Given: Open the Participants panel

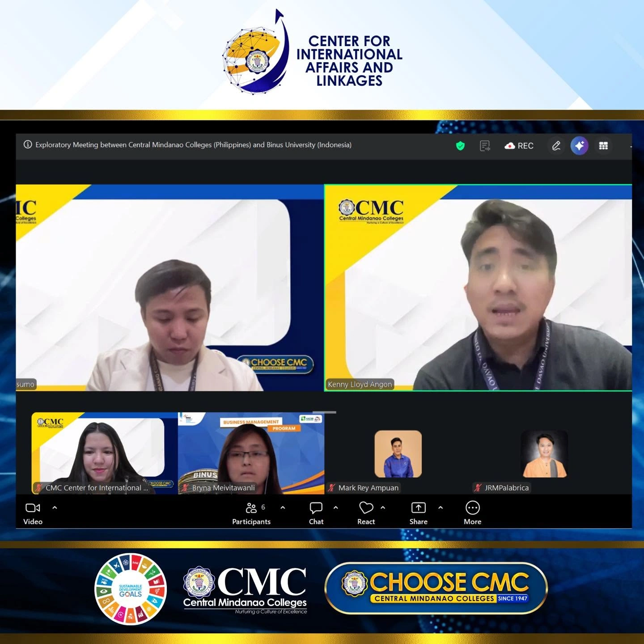Looking at the screenshot, I should click(251, 513).
